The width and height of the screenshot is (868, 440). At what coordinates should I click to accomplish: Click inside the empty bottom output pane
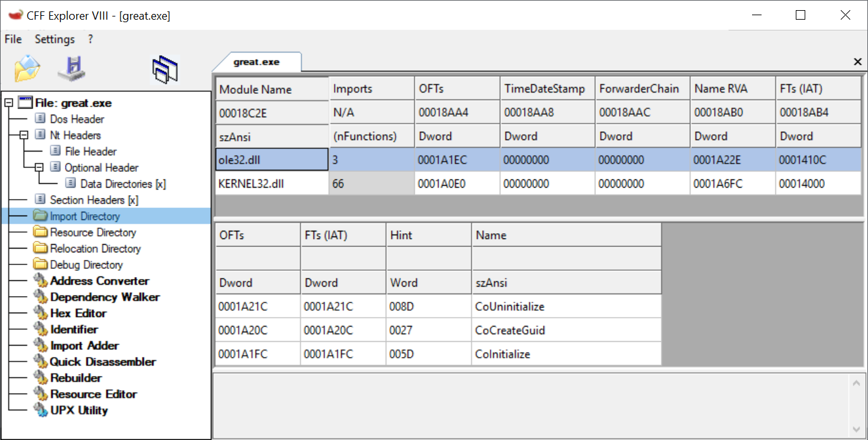[531, 406]
